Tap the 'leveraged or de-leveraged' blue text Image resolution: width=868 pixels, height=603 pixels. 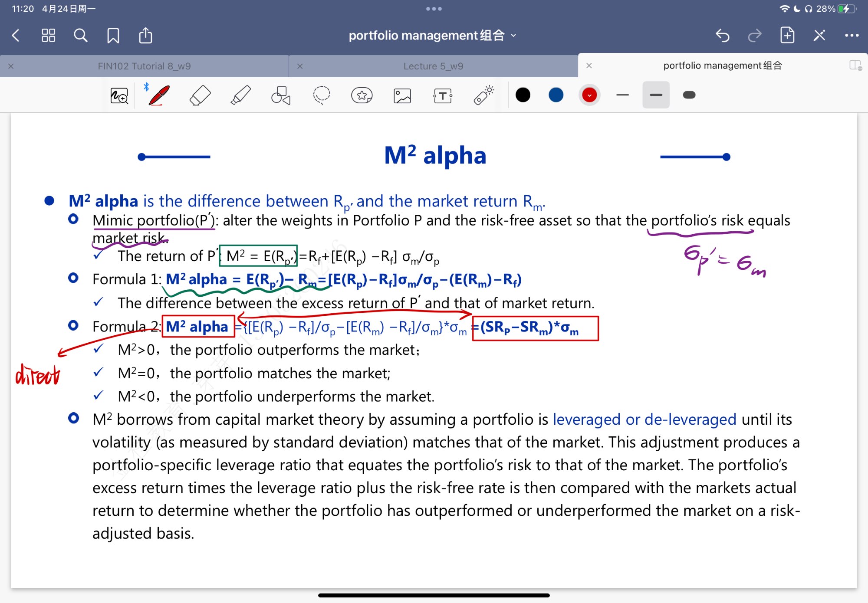(x=644, y=419)
